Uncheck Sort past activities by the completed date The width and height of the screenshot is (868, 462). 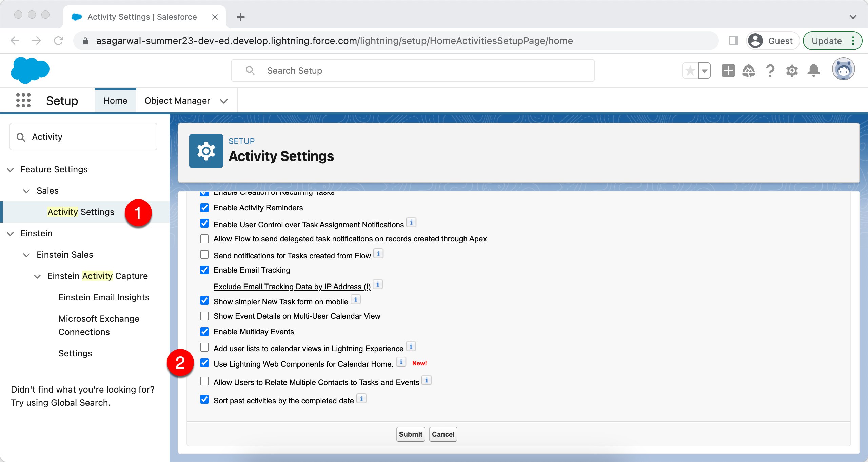pyautogui.click(x=204, y=400)
